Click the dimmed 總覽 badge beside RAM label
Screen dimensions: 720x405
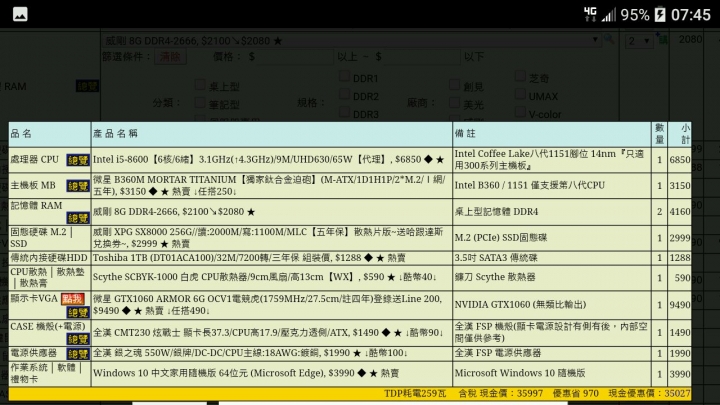pos(87,86)
